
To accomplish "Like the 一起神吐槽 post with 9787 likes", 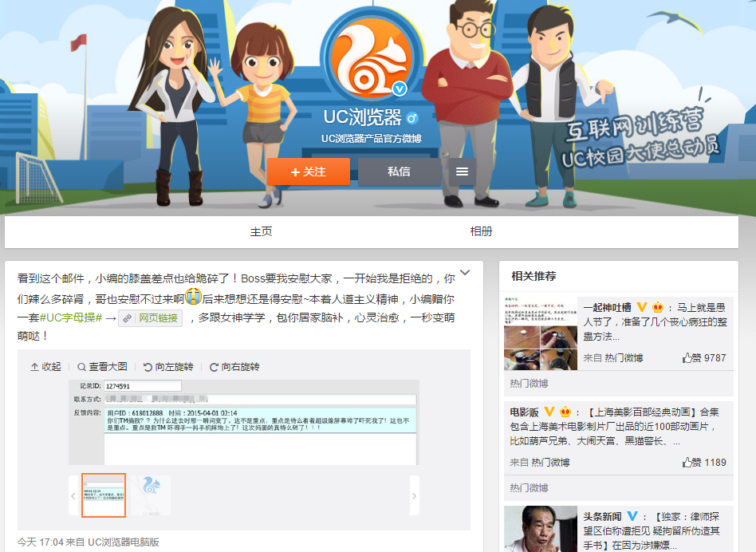I will [704, 357].
